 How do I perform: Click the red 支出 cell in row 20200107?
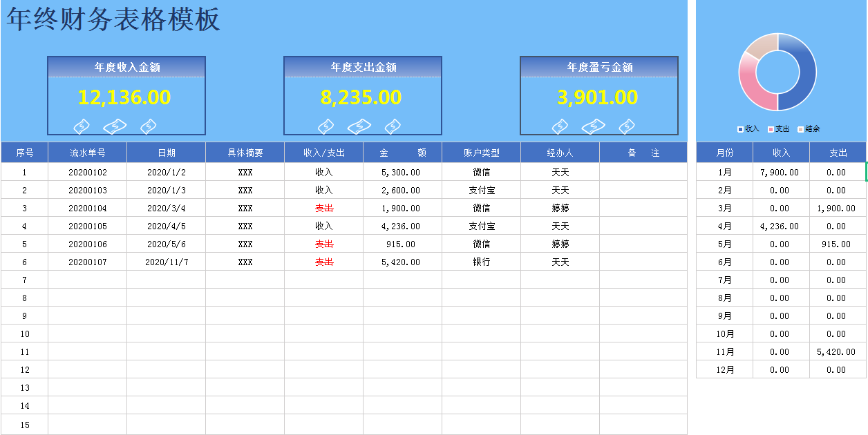click(x=324, y=262)
